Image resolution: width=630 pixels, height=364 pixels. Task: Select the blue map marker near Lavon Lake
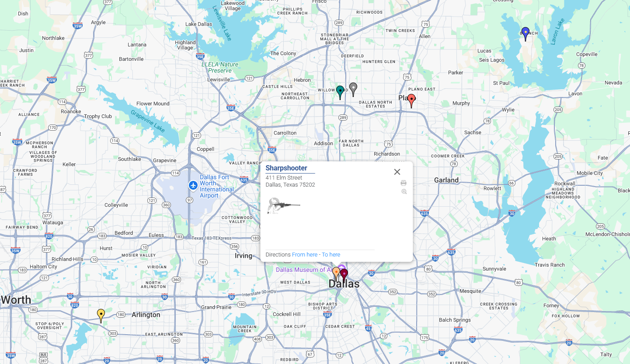(x=526, y=34)
